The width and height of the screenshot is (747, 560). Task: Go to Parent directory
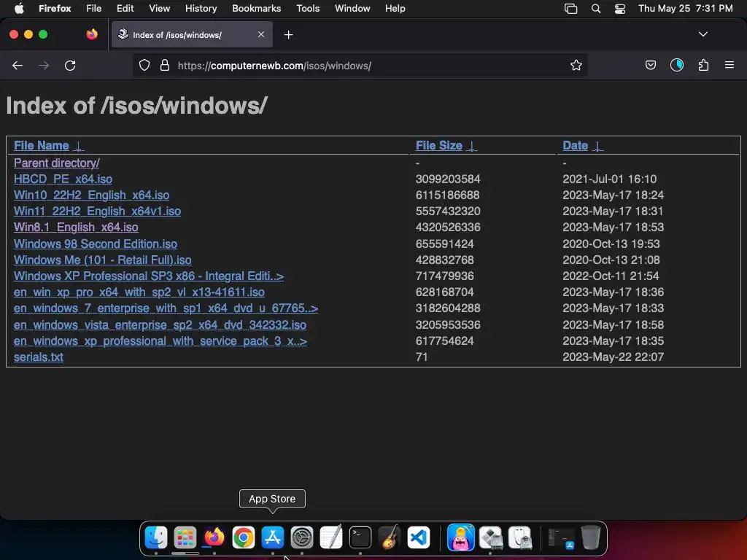[x=57, y=163]
